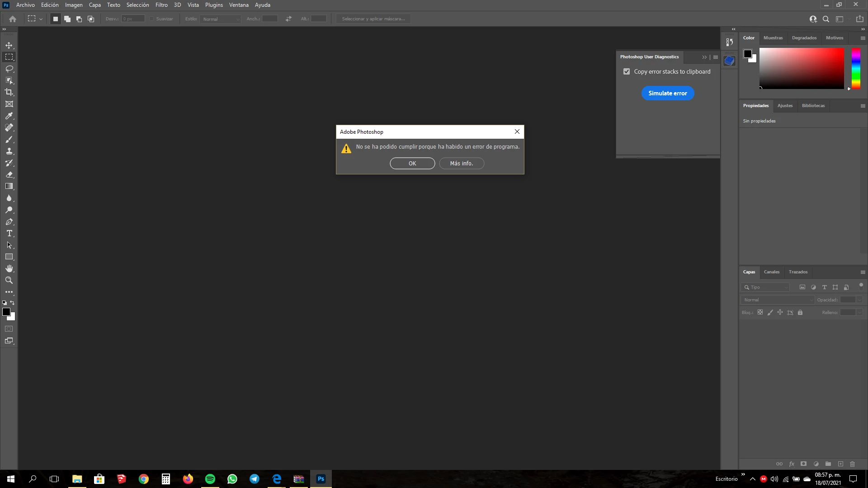Viewport: 868px width, 488px height.
Task: Open the Filtro menu
Action: click(161, 5)
